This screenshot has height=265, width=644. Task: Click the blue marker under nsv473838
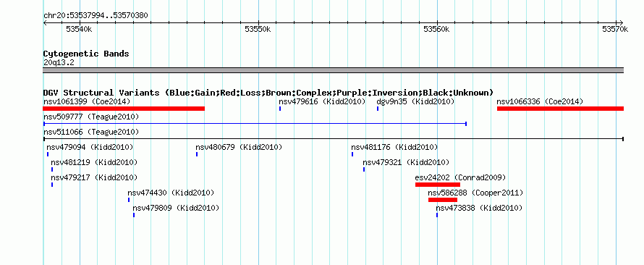[437, 215]
